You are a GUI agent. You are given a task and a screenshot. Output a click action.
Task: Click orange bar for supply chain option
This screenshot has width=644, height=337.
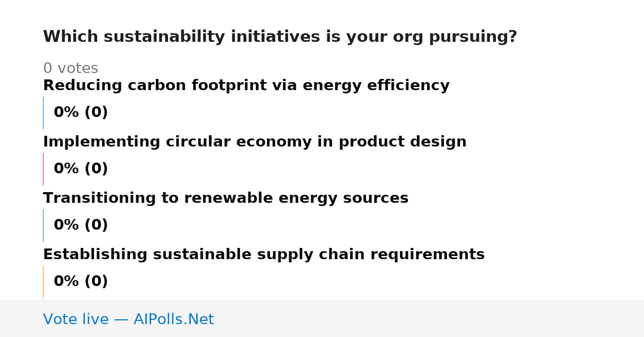(x=43, y=282)
